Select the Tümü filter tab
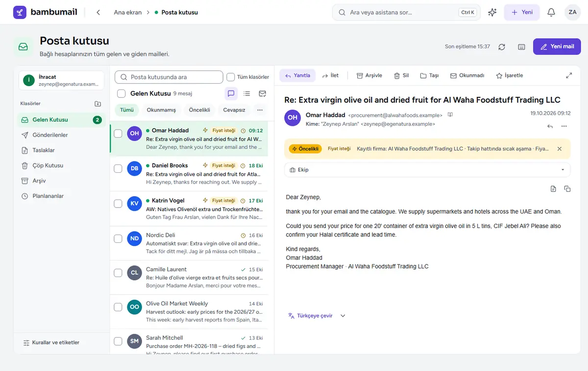The height and width of the screenshot is (371, 588). coord(127,110)
